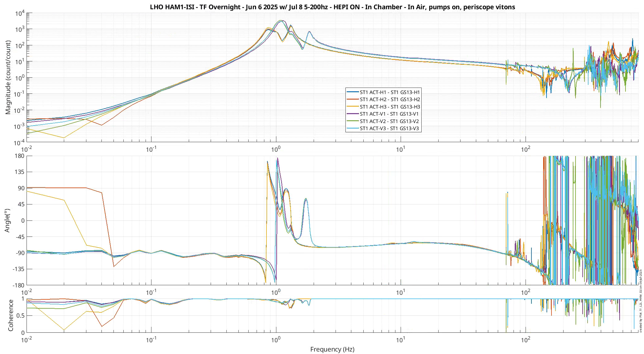Click the purple V1 legend line sample
The image size is (644, 354).
pyautogui.click(x=353, y=114)
